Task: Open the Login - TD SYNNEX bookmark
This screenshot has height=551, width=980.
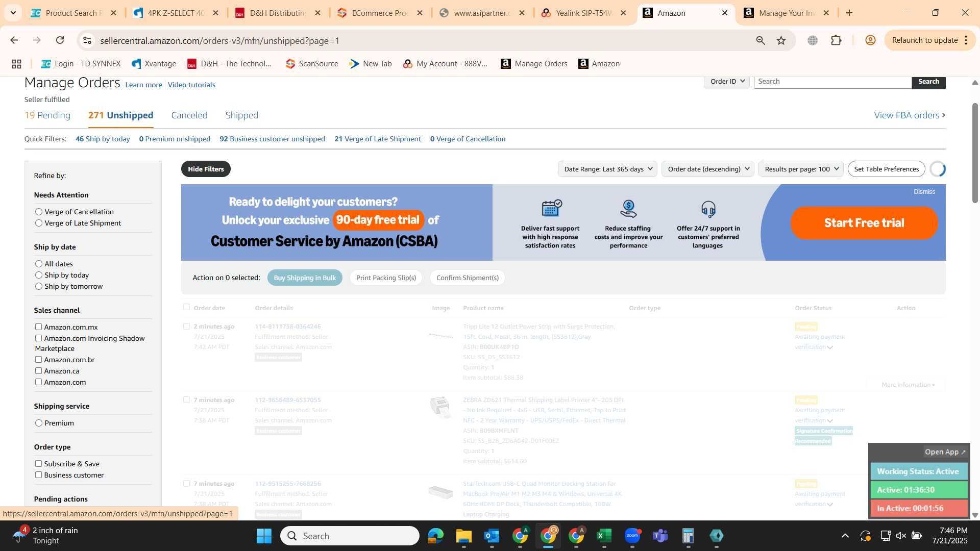Action: [x=81, y=64]
